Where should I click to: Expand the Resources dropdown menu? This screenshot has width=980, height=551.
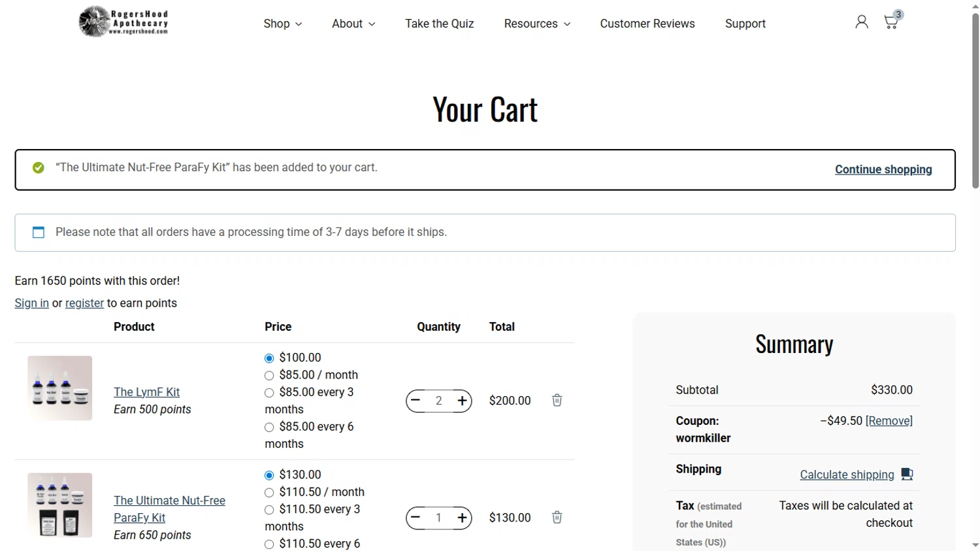[x=537, y=24]
